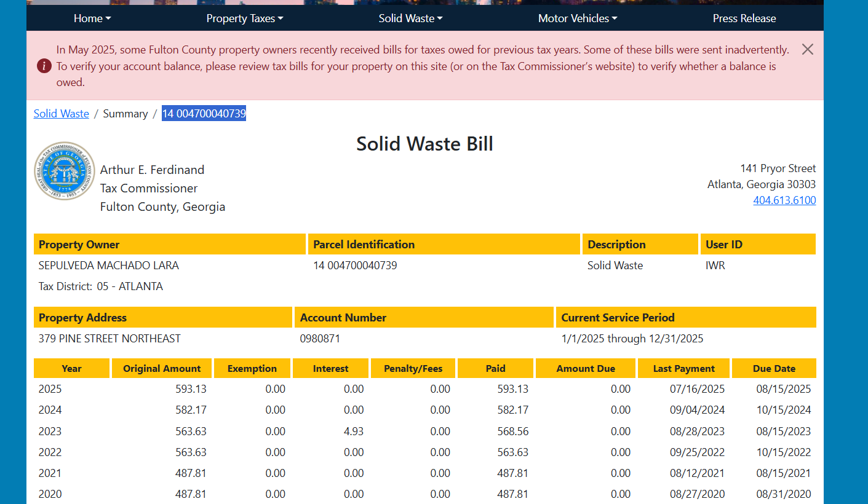
Task: Click the Amount Due column header
Action: pos(585,369)
